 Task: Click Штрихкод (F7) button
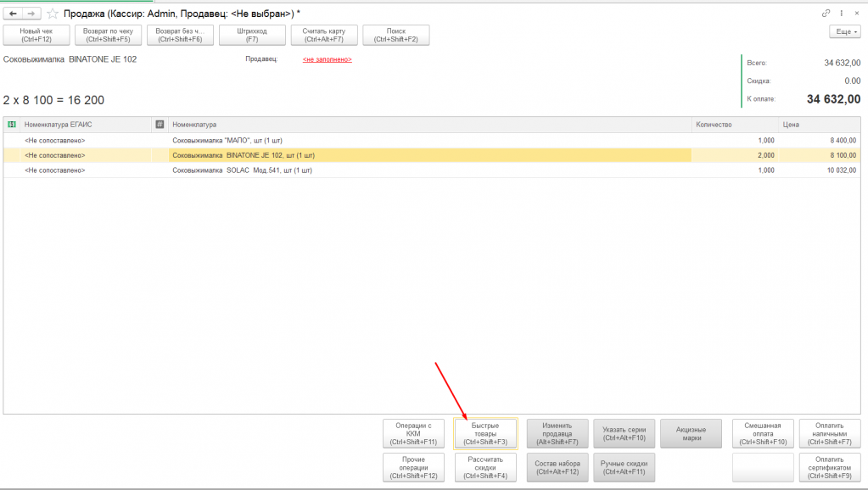[x=252, y=35]
